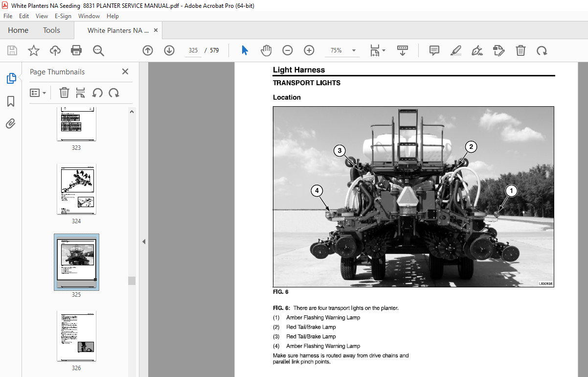This screenshot has height=377, width=588.
Task: Switch to the Tools tab
Action: pos(51,30)
